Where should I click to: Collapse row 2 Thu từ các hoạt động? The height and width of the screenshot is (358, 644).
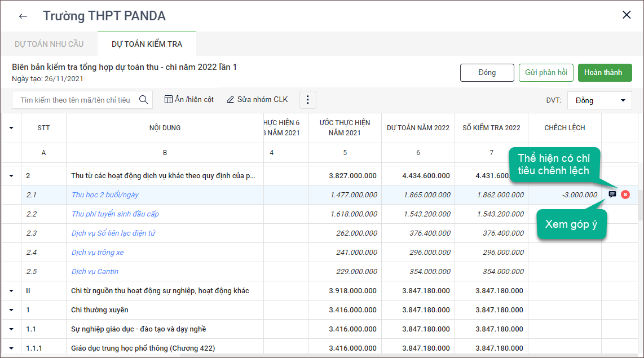[11, 176]
